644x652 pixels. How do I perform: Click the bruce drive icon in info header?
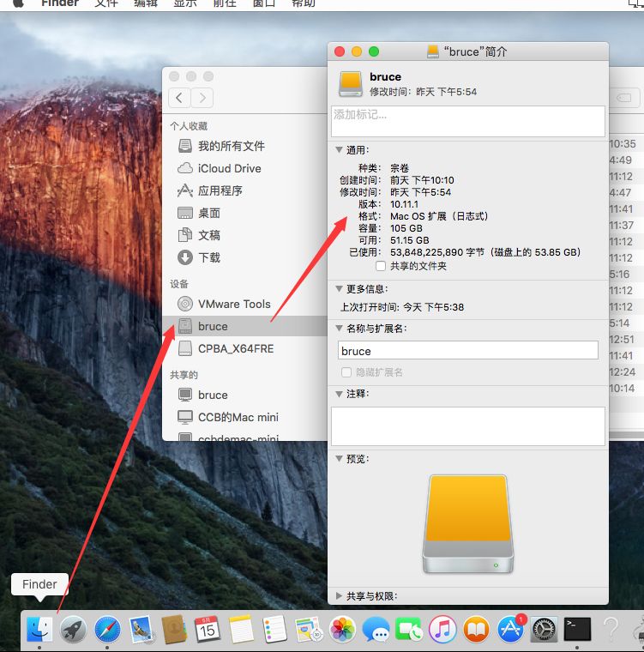351,83
